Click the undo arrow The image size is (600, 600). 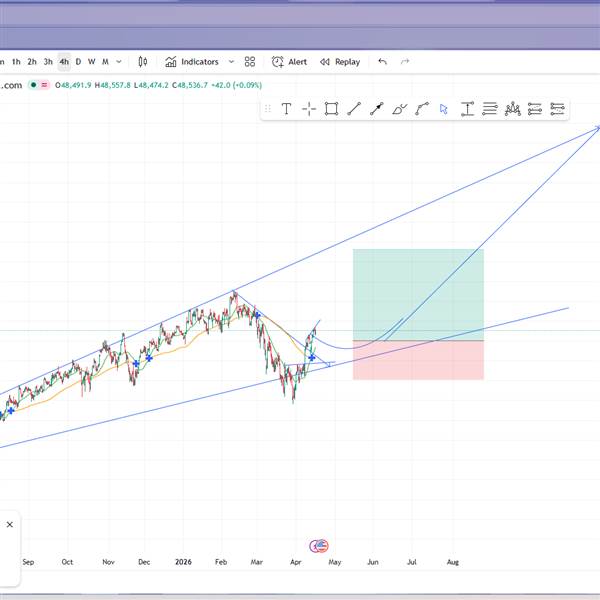[x=382, y=62]
